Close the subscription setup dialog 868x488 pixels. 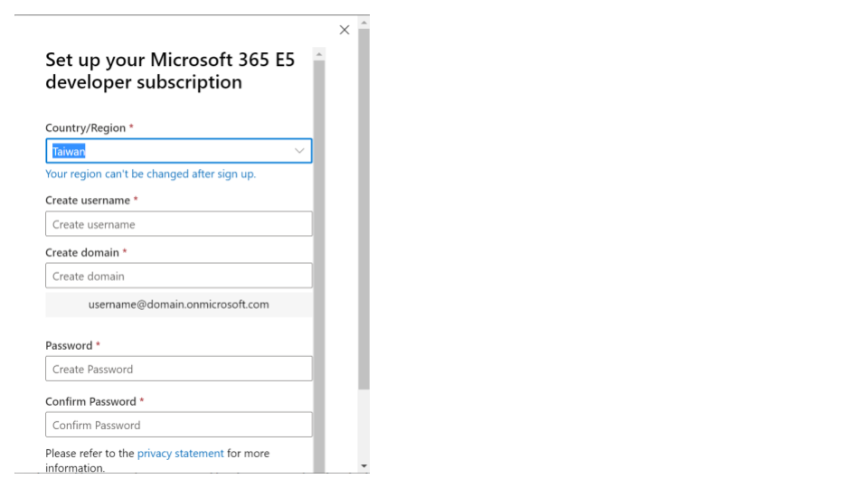tap(344, 30)
